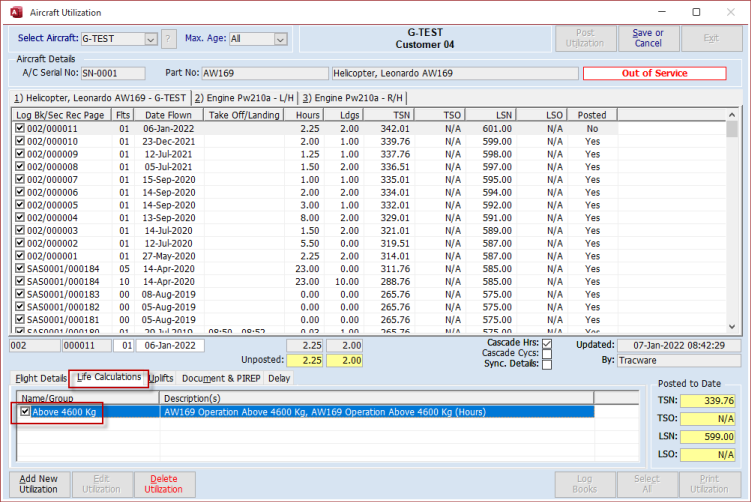Toggle checkbox for row 002/000001

pyautogui.click(x=20, y=255)
